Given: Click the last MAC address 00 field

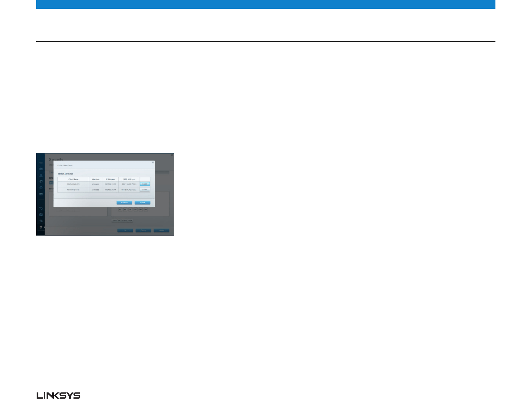Looking at the screenshot, I should pyautogui.click(x=146, y=210).
